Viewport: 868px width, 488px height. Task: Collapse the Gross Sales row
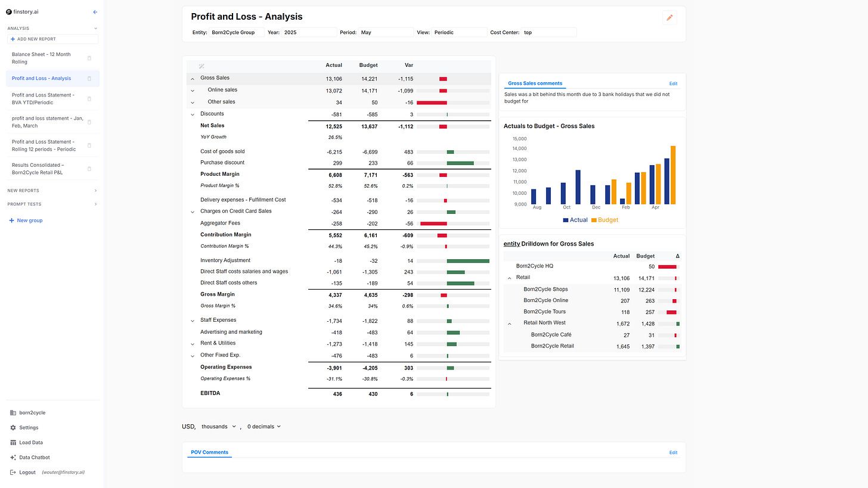point(193,79)
